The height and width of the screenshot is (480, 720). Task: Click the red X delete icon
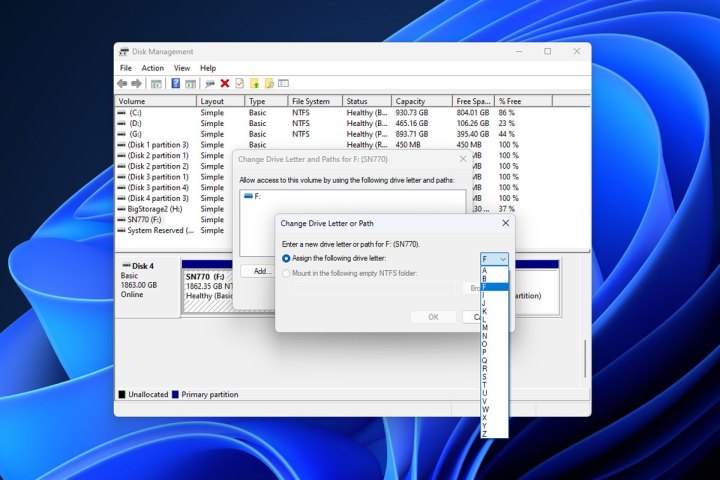[x=225, y=84]
